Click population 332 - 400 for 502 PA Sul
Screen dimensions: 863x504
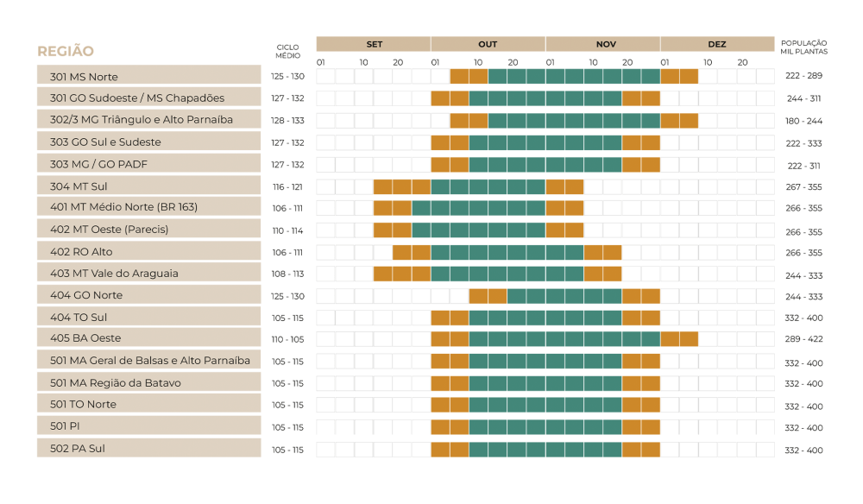804,450
